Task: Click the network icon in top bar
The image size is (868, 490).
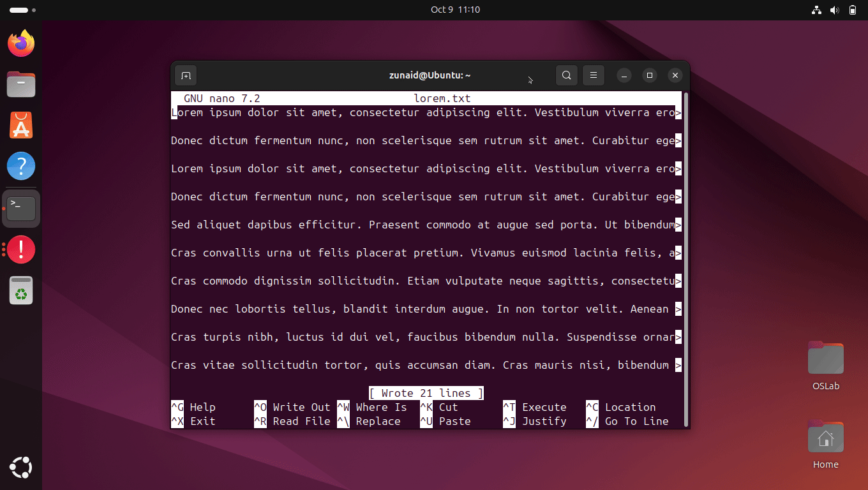Action: click(816, 10)
